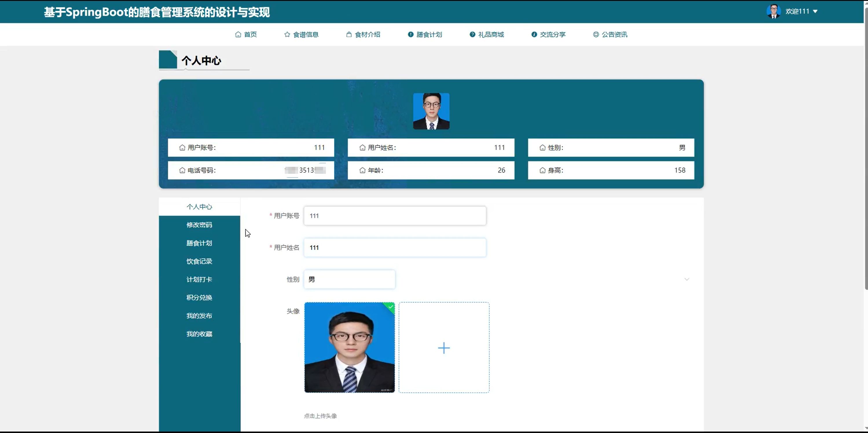Click the 用户账号 input field
Screen dimensions: 868x433
395,216
